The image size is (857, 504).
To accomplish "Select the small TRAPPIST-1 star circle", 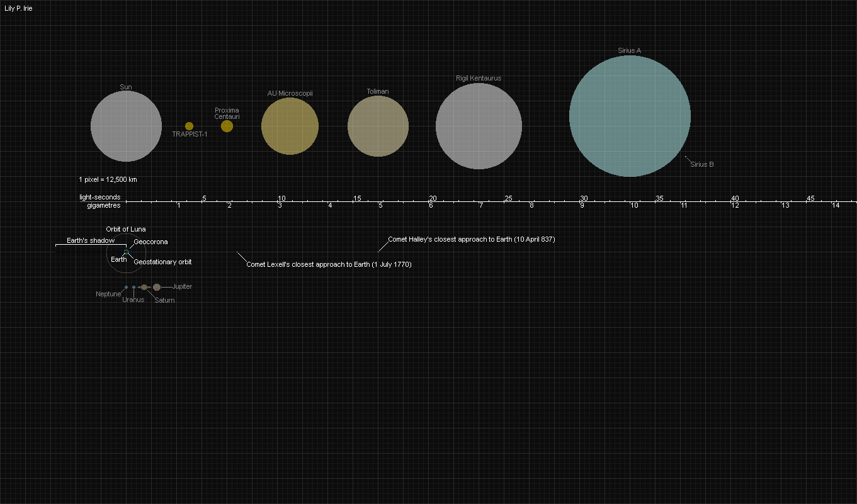I will (x=189, y=126).
